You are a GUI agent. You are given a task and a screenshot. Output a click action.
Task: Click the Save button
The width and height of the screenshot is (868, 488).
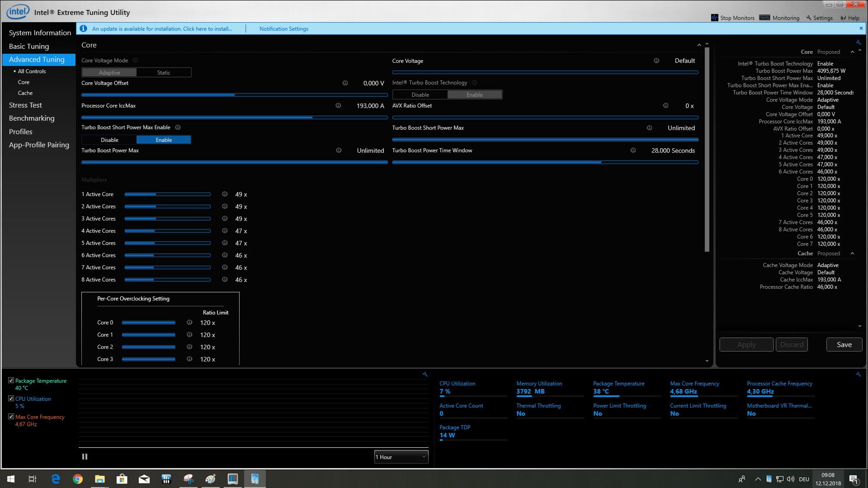(x=844, y=344)
